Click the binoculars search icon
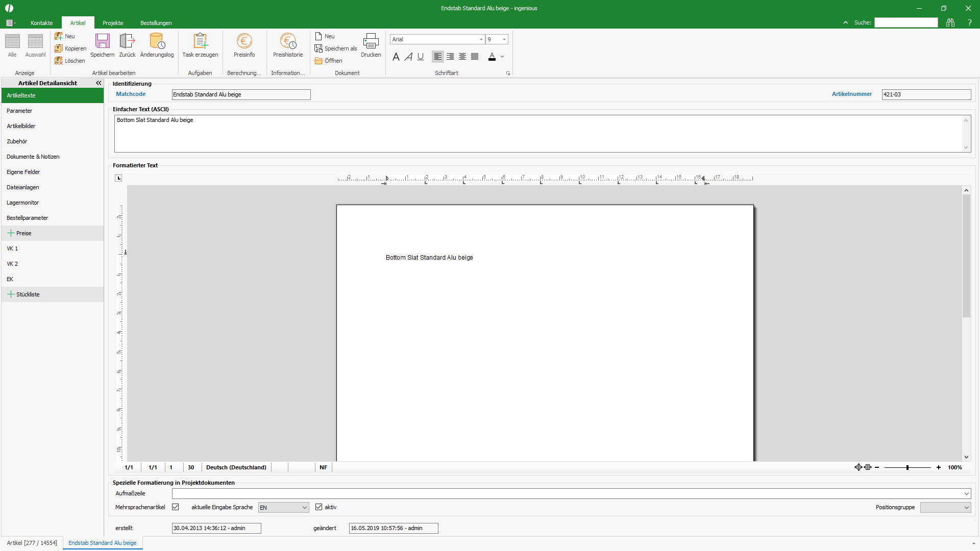This screenshot has width=980, height=551. [950, 22]
